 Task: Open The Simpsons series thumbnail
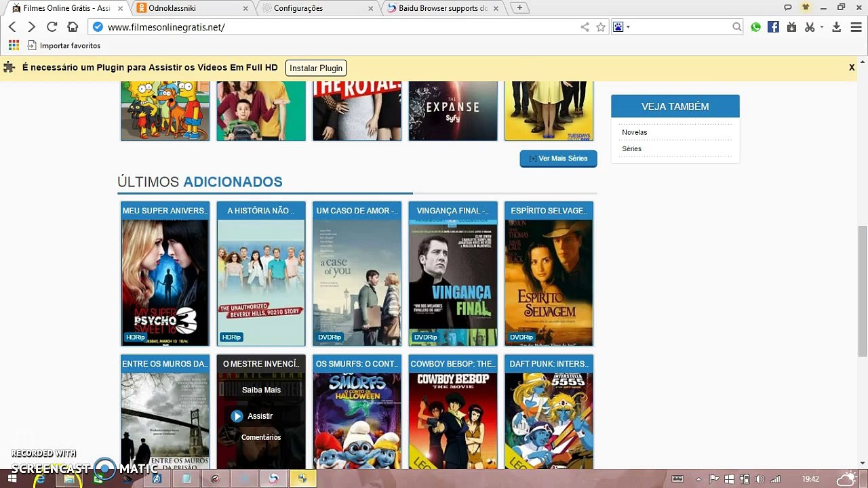(x=165, y=110)
